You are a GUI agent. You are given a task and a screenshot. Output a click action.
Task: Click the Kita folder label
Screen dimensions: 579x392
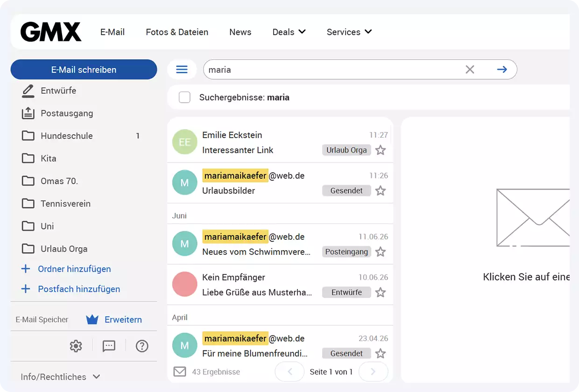point(49,158)
